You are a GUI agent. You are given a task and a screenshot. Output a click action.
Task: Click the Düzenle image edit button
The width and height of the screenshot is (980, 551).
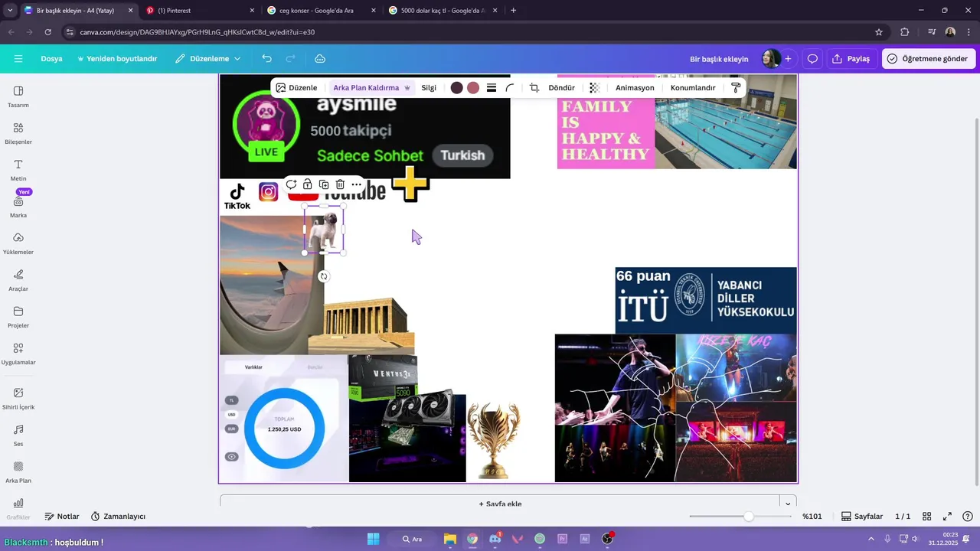(x=296, y=88)
